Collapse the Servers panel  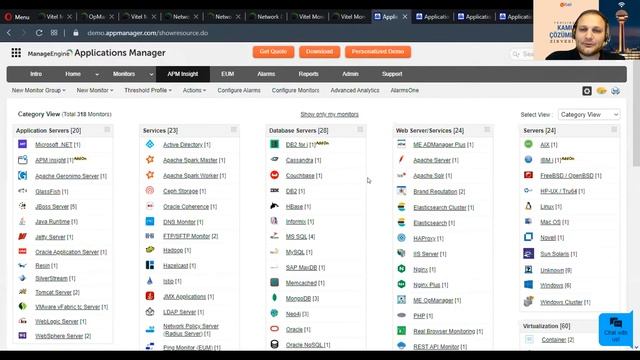point(614,129)
